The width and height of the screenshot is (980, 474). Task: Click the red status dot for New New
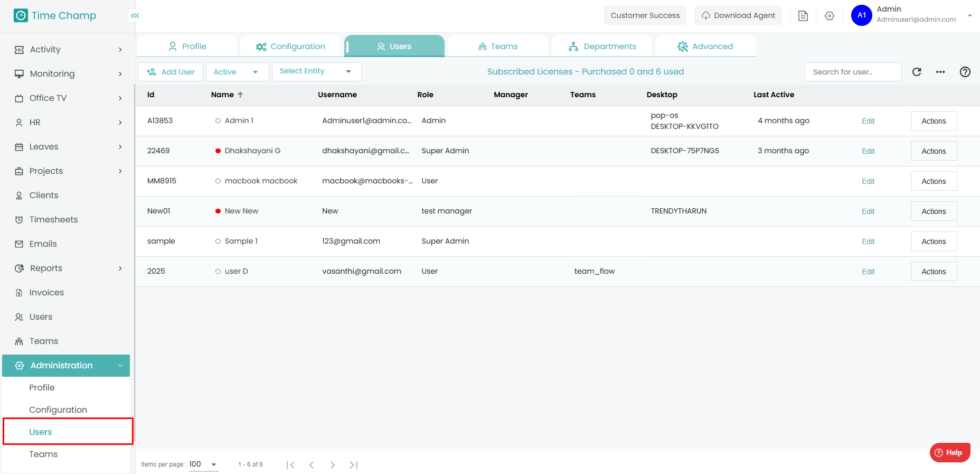click(x=218, y=211)
